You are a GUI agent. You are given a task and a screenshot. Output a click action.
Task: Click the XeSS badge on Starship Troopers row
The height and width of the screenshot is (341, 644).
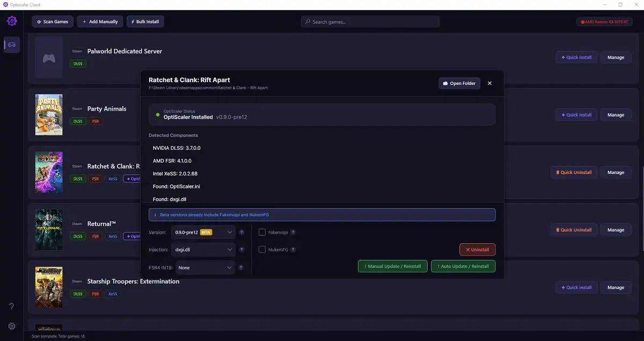point(113,294)
